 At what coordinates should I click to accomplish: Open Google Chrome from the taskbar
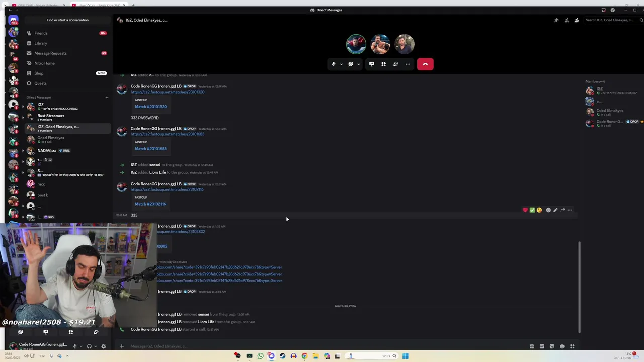pos(304,356)
